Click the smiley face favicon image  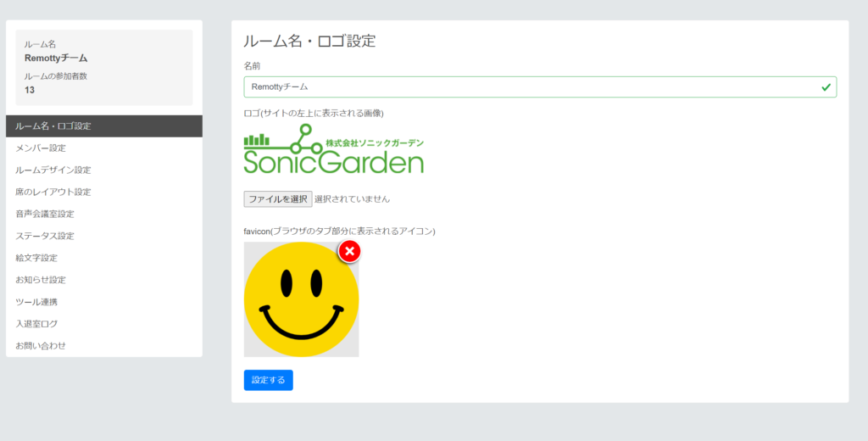(301, 299)
